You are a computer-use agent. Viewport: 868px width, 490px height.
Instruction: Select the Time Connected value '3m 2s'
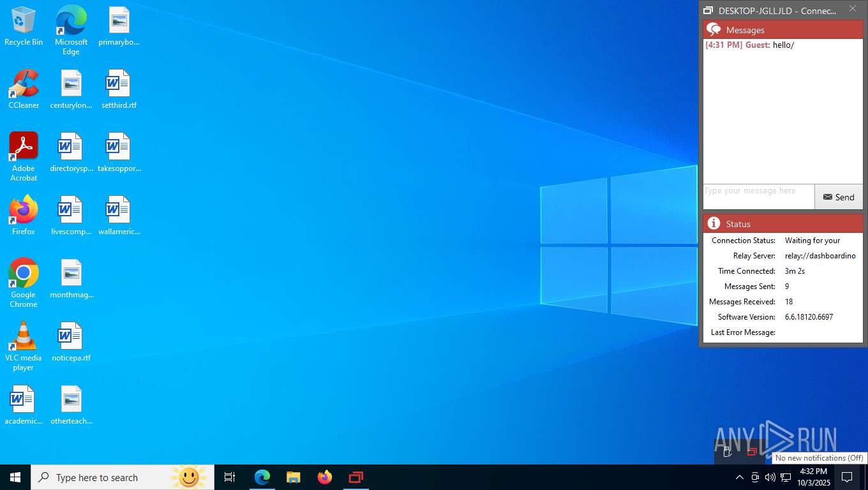tap(795, 271)
